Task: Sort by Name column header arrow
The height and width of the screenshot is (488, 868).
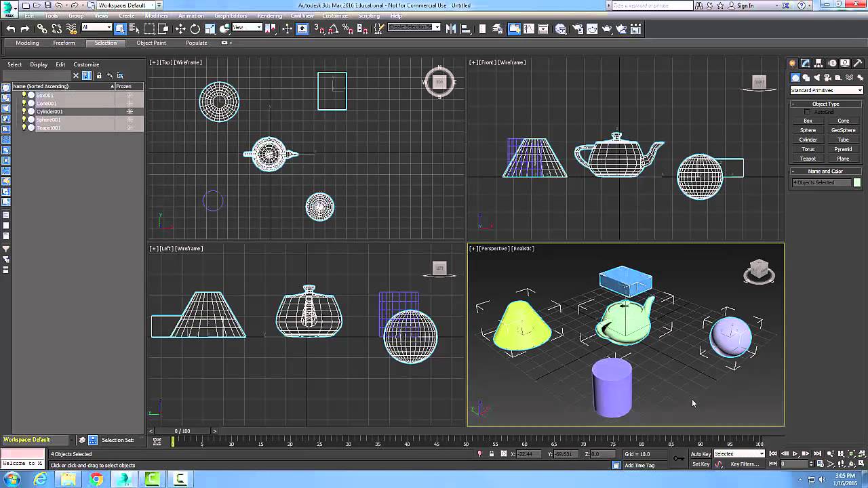Action: (112, 86)
